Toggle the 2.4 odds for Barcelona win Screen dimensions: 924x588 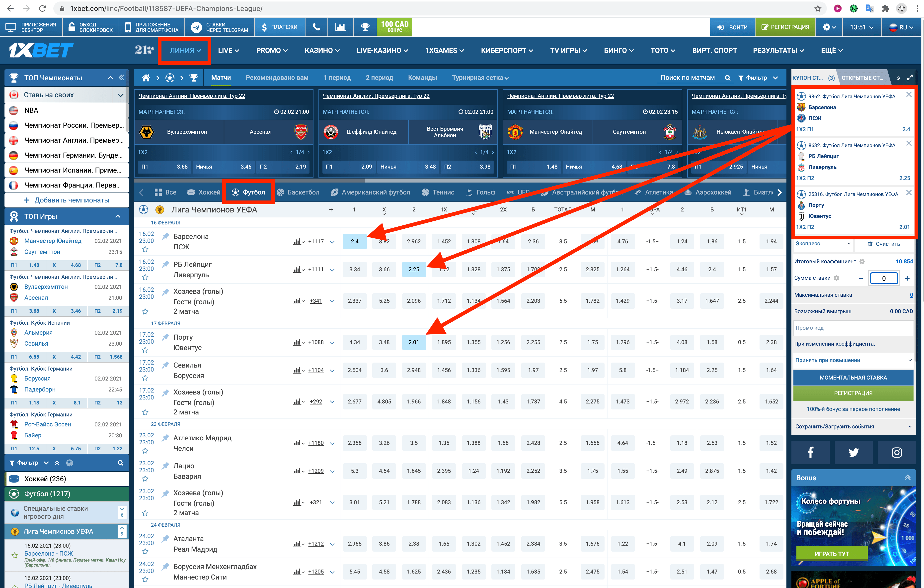(x=354, y=242)
